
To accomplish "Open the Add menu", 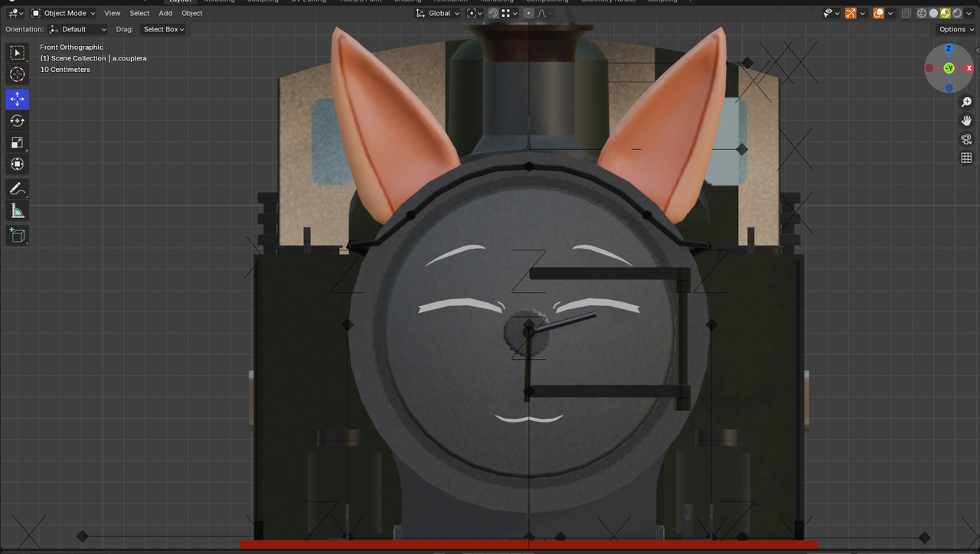I will tap(165, 13).
